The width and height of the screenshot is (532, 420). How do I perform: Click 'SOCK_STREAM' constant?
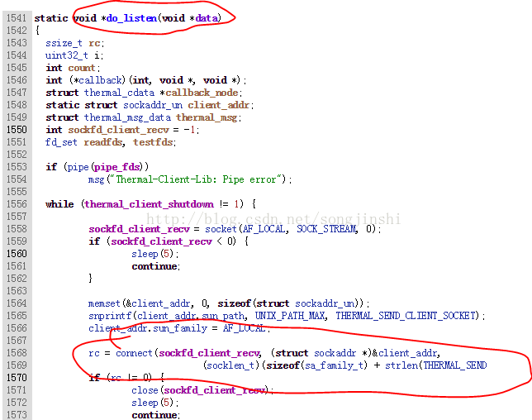pos(327,229)
